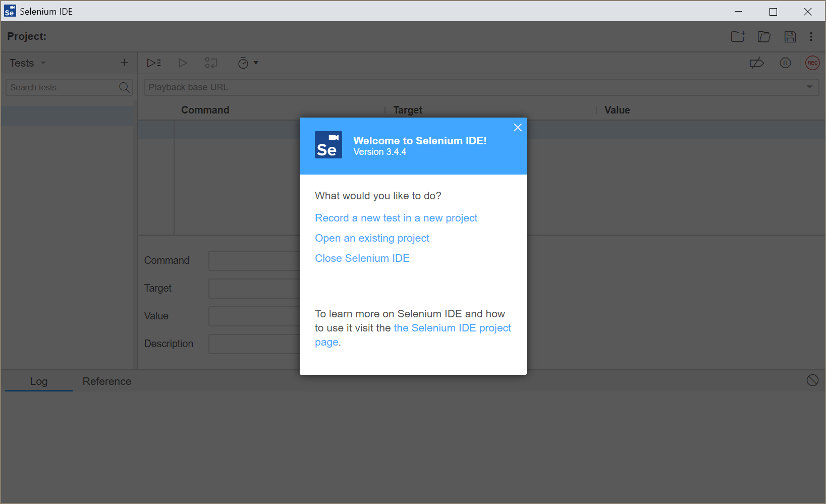Open test execution speed timer dropdown
Viewport: 826px width, 504px height.
248,63
